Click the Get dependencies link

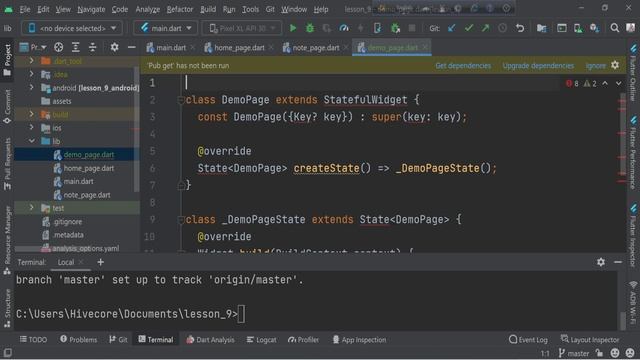463,66
